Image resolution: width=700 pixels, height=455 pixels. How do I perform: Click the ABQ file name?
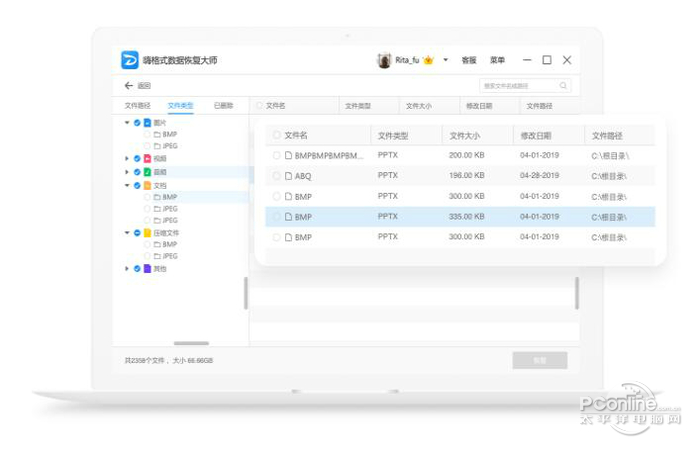303,176
